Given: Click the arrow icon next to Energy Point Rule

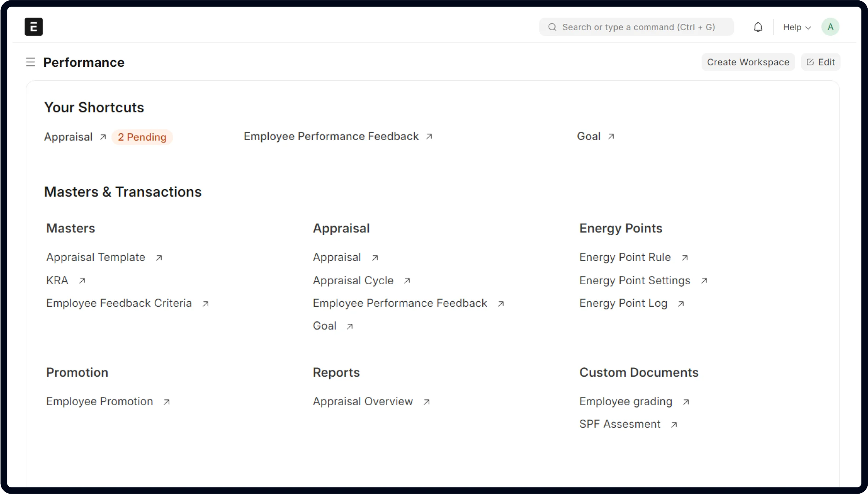Looking at the screenshot, I should pyautogui.click(x=685, y=257).
